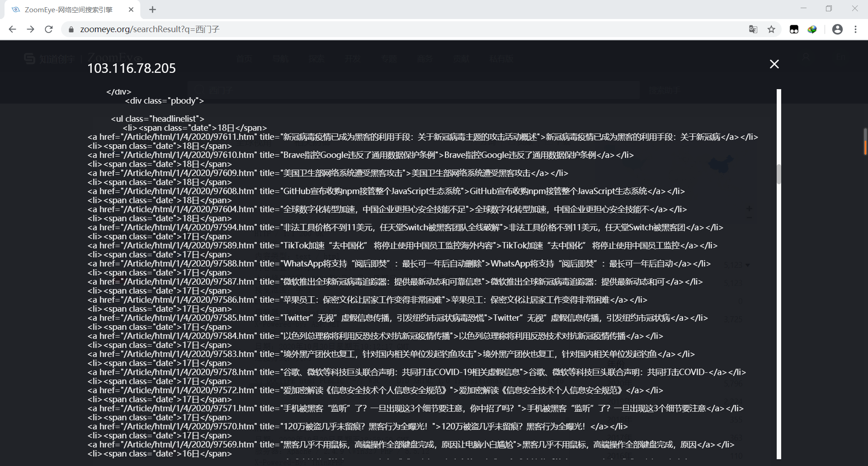Click the 全球数字化转型加速 line
868x466 pixels.
tap(387, 209)
